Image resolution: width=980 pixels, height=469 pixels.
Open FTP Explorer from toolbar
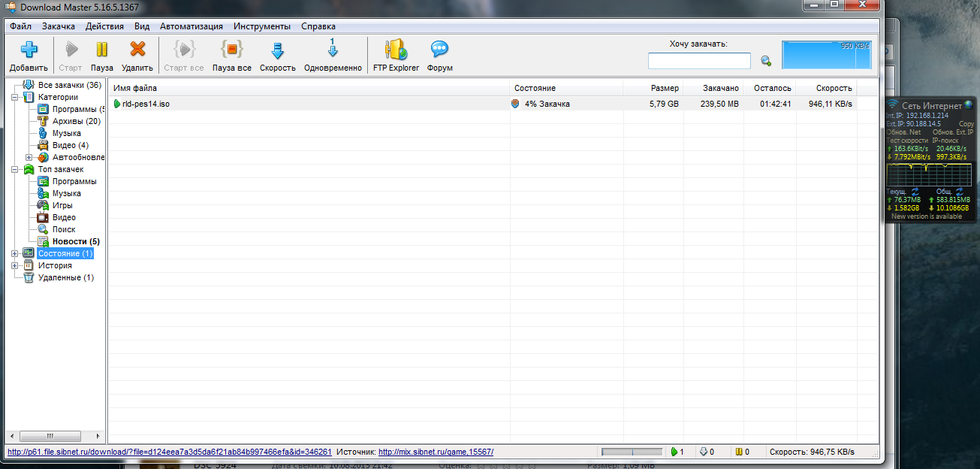(396, 50)
